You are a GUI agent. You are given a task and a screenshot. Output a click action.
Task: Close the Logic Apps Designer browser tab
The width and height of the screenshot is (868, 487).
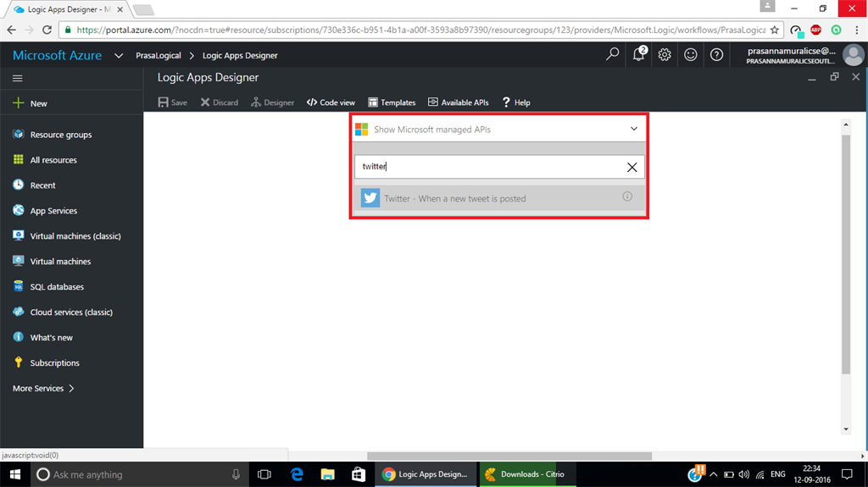click(120, 9)
